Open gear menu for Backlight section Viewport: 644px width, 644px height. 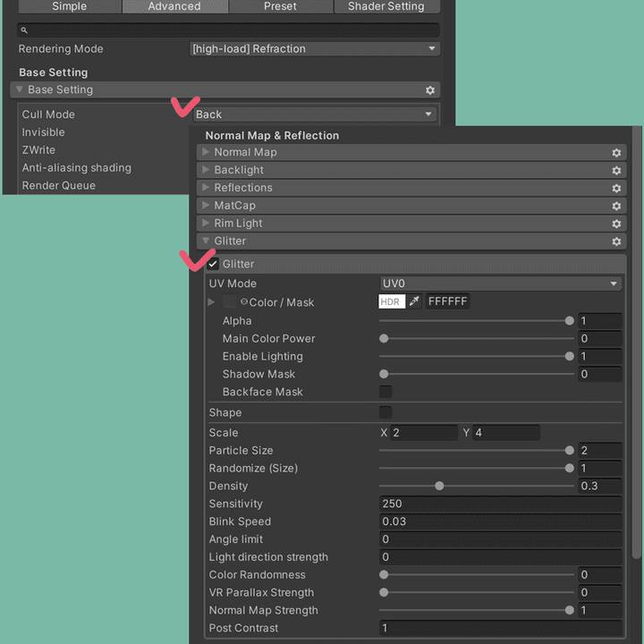click(x=616, y=171)
